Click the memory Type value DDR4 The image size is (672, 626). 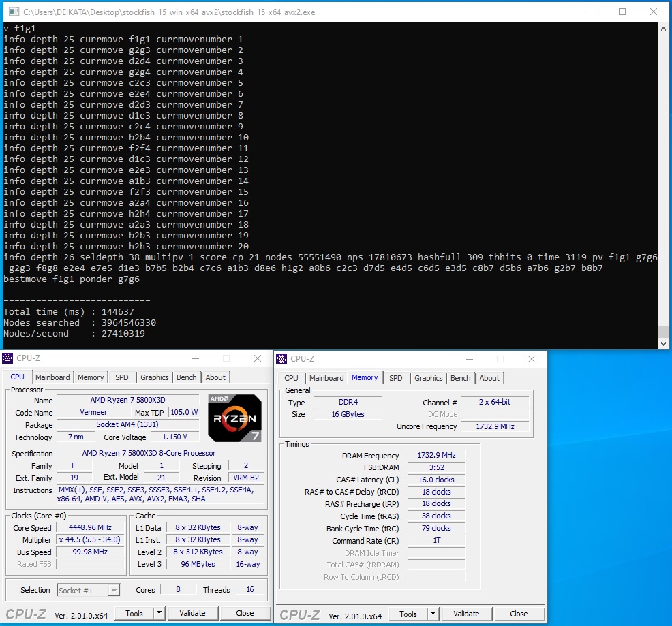pos(348,403)
